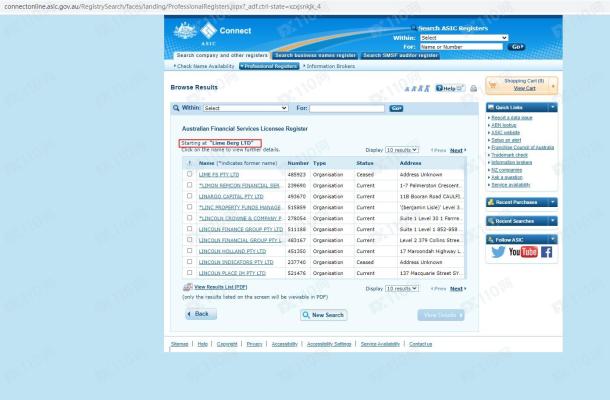The image size is (610, 400).
Task: Switch to Search business names register tab
Action: coord(315,55)
